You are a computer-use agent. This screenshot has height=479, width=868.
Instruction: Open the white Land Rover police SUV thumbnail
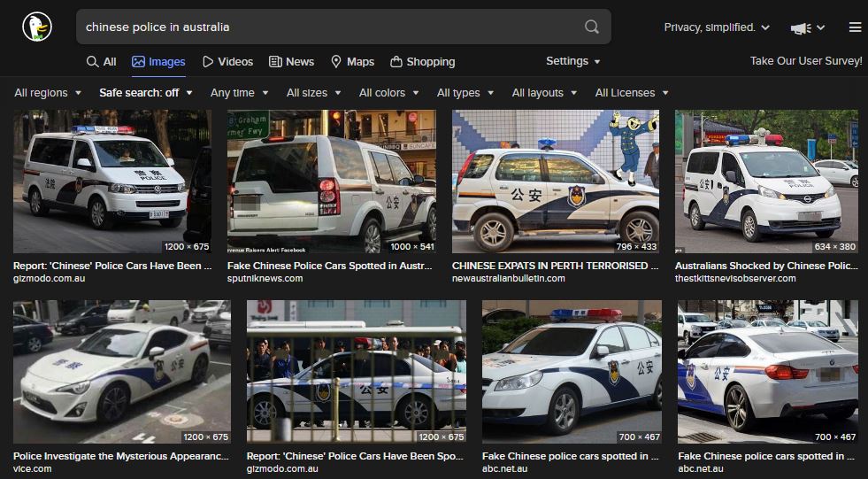[x=332, y=182]
